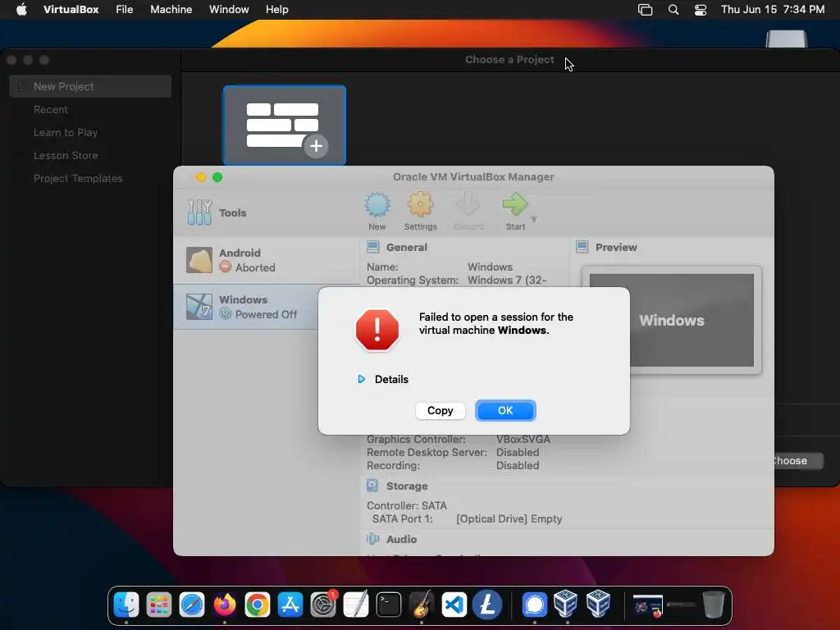Open the Trash from the Dock
The width and height of the screenshot is (840, 630).
click(x=713, y=605)
